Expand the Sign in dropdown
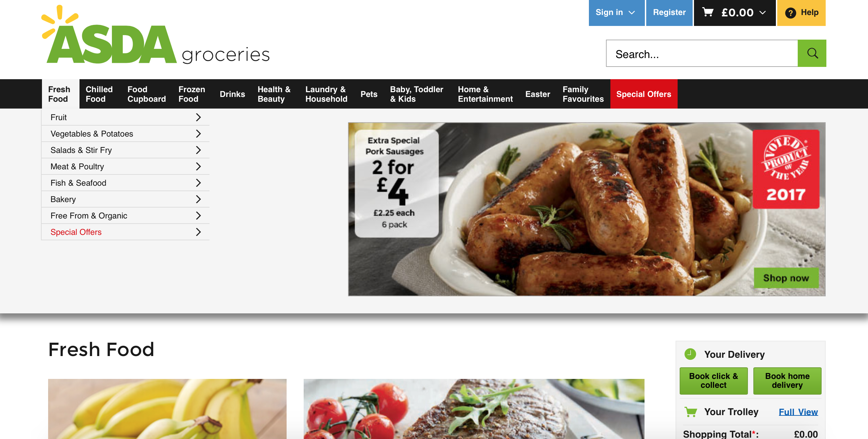The height and width of the screenshot is (439, 868). click(617, 13)
